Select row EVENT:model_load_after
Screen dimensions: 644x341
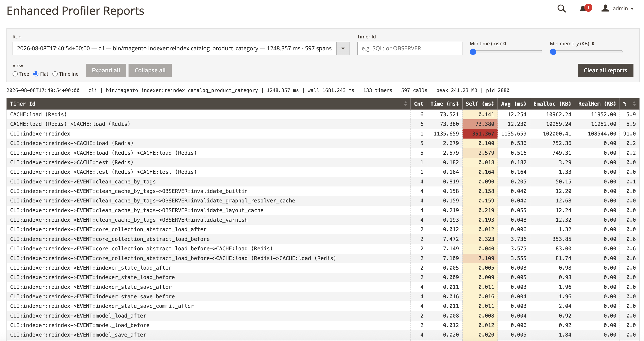(323, 316)
